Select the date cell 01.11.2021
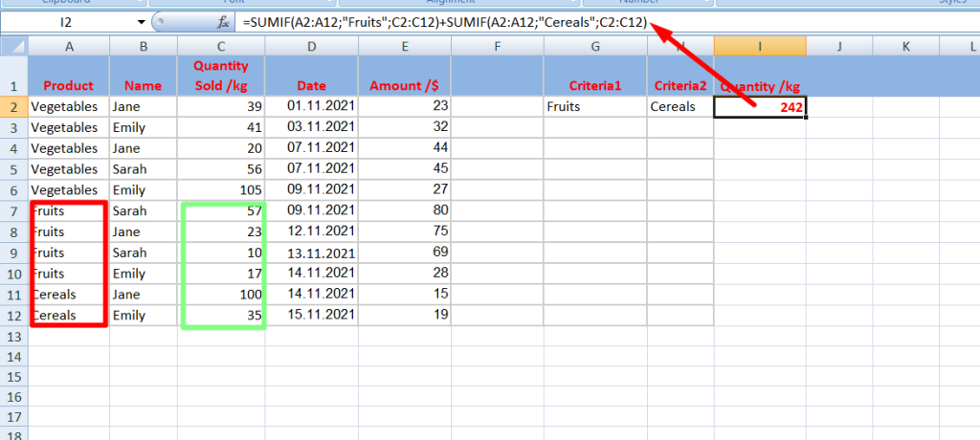980x440 pixels. 311,106
